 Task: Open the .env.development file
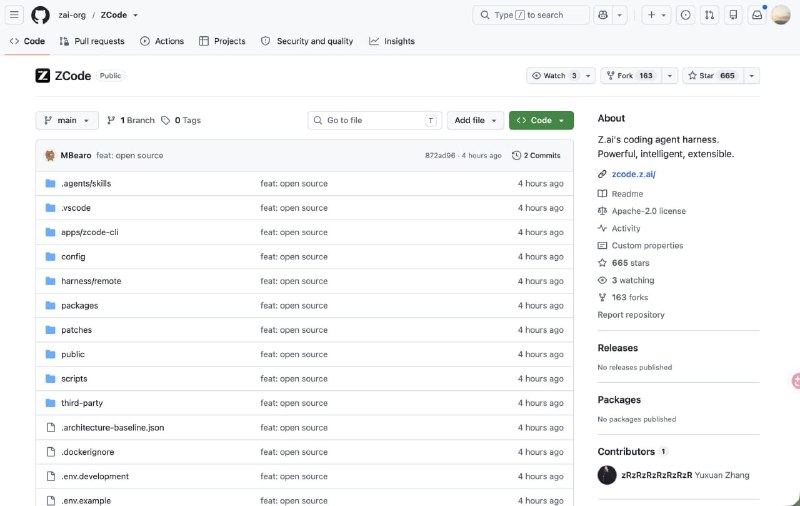(x=95, y=476)
